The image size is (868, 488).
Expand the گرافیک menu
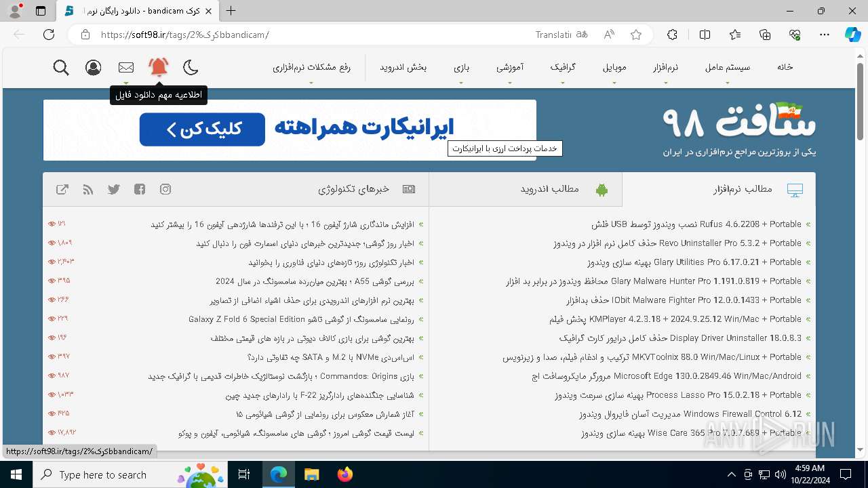[563, 67]
